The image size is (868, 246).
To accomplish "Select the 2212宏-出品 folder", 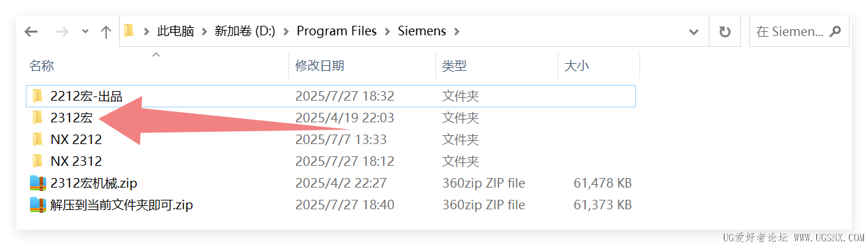I will tap(330, 96).
